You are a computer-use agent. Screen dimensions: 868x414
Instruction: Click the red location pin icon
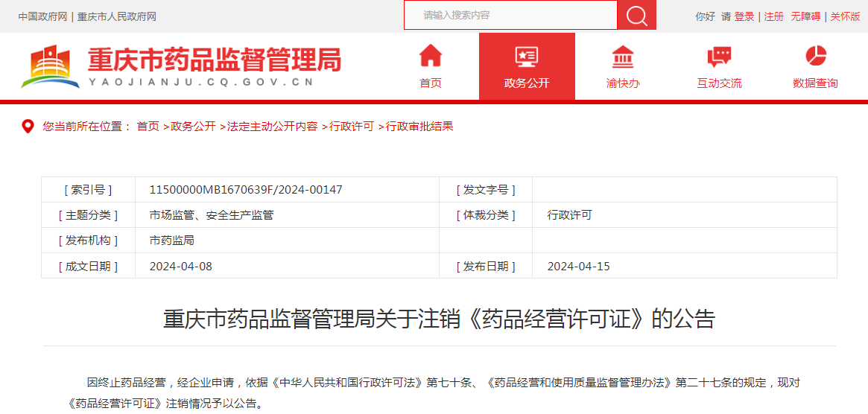[28, 127]
